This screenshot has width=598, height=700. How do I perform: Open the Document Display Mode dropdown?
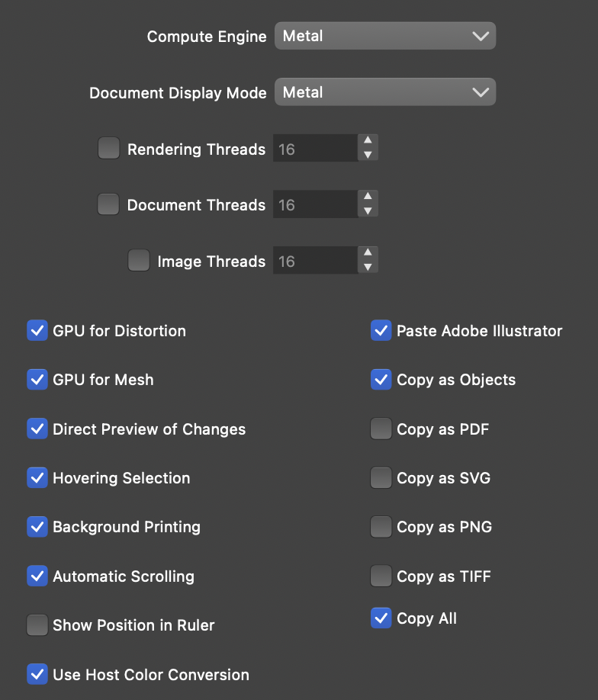[x=385, y=92]
